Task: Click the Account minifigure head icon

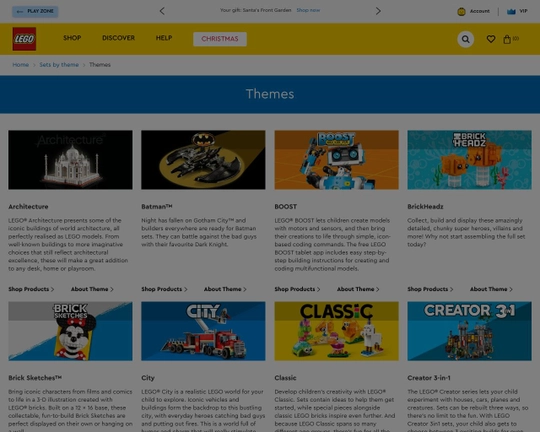Action: pyautogui.click(x=461, y=12)
